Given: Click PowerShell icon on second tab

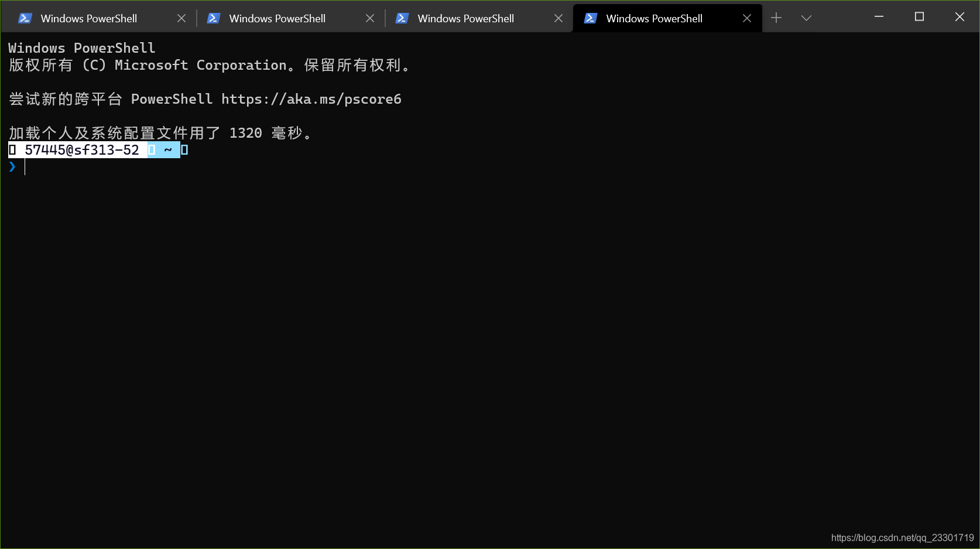Looking at the screenshot, I should pos(213,18).
